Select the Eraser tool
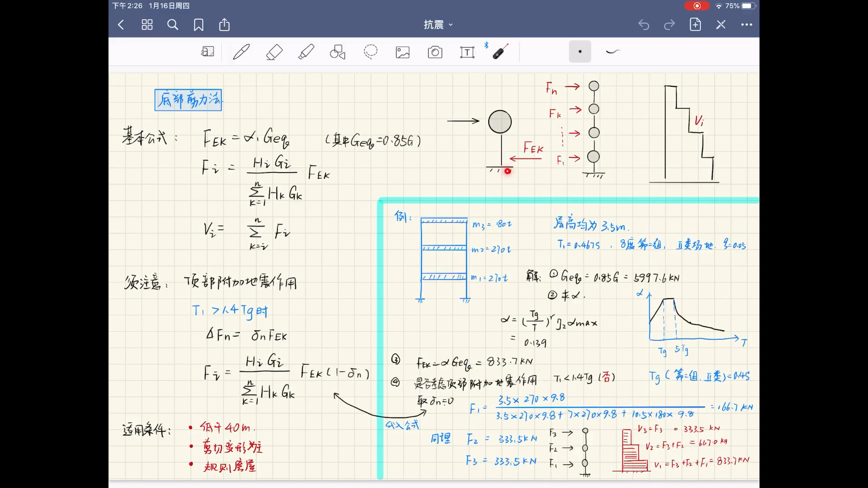868x488 pixels. (274, 52)
